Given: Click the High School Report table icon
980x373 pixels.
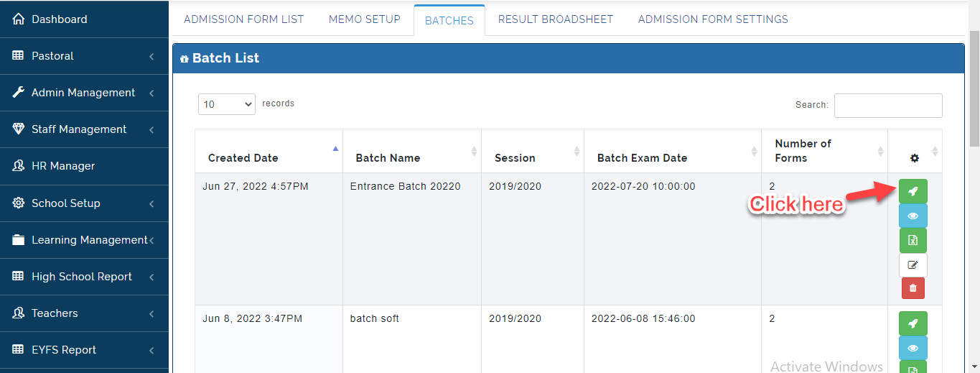Looking at the screenshot, I should click(x=19, y=277).
